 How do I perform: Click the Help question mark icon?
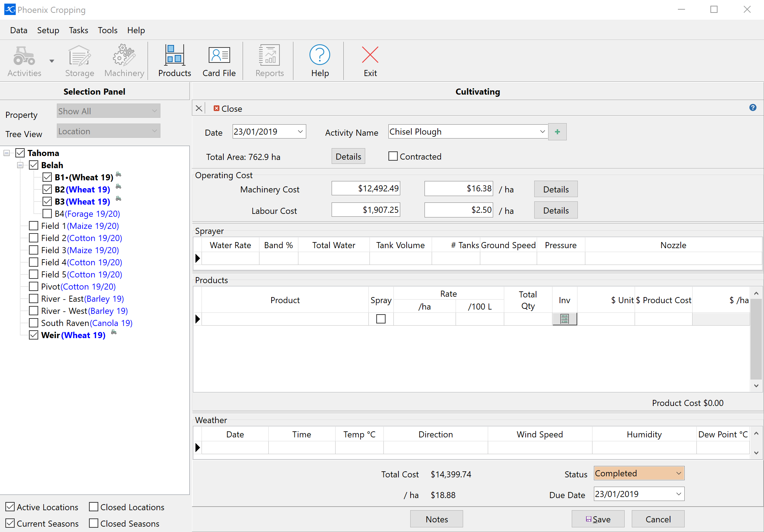(x=320, y=55)
